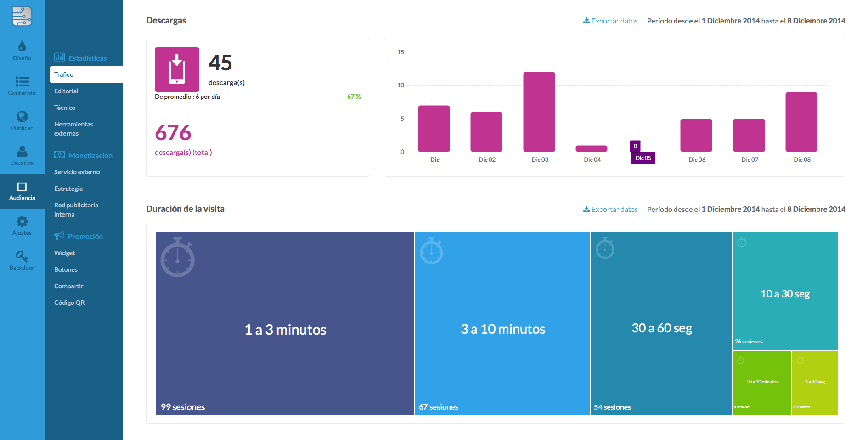Open the Publicar globe icon
Image resolution: width=868 pixels, height=440 pixels.
(22, 116)
